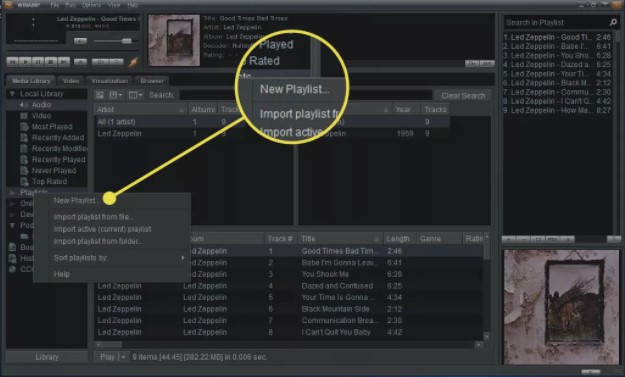Click the Bookmarks icon in sidebar
This screenshot has height=377, width=625.
pyautogui.click(x=12, y=247)
